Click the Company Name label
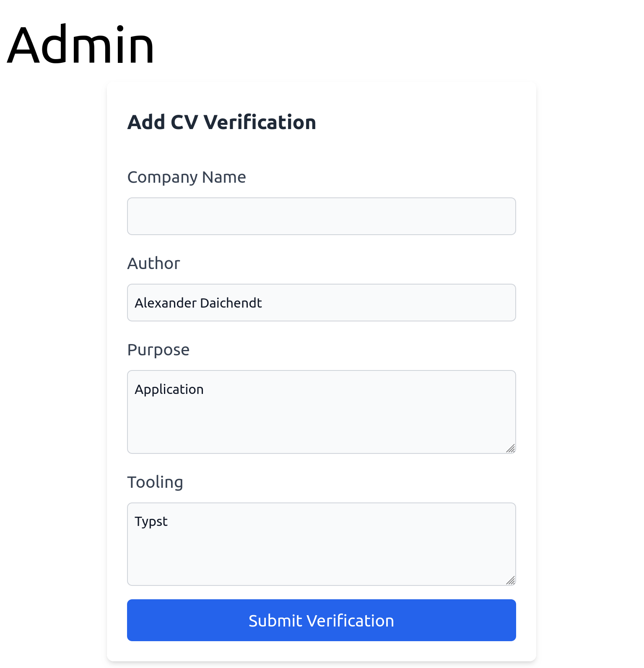 (x=186, y=177)
